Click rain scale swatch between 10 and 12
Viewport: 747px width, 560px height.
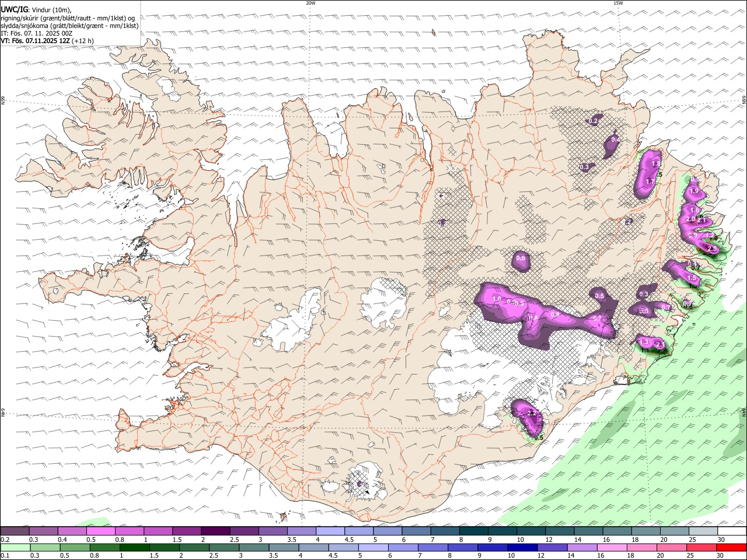point(522,547)
